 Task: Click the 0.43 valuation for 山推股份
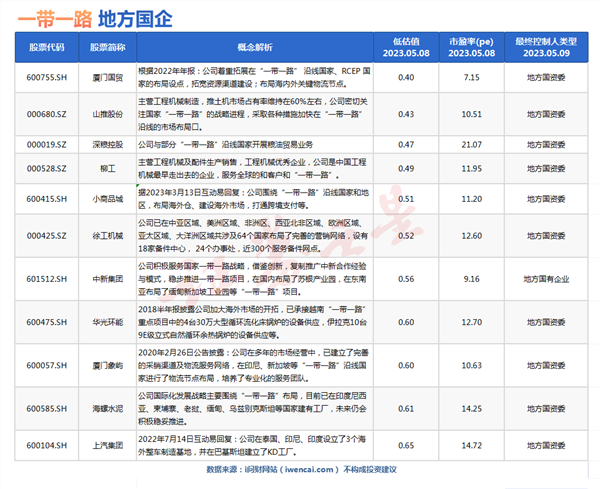[x=406, y=114]
